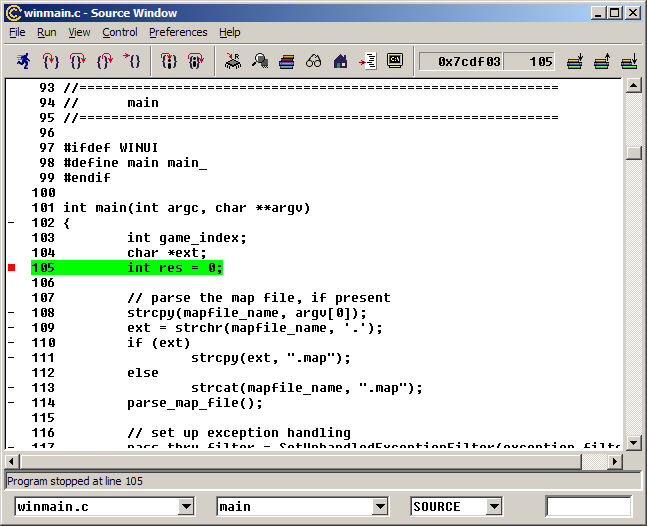Open the Preferences menu
This screenshot has width=647, height=526.
[x=178, y=32]
